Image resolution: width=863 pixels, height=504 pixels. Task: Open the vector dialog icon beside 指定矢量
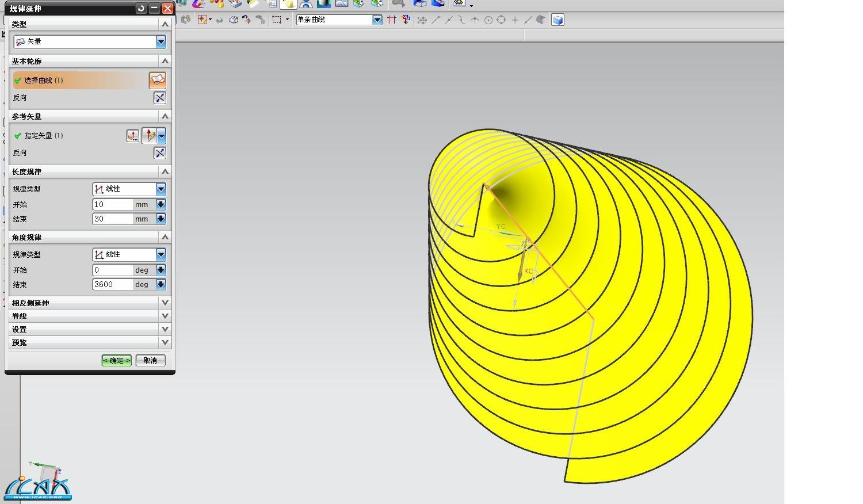coord(132,136)
